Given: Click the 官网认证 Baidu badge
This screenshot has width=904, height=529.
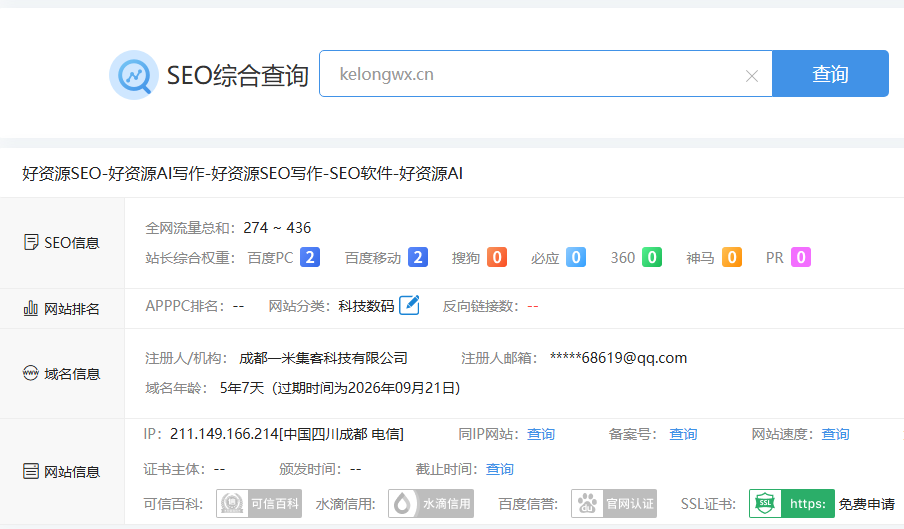Looking at the screenshot, I should tap(613, 503).
